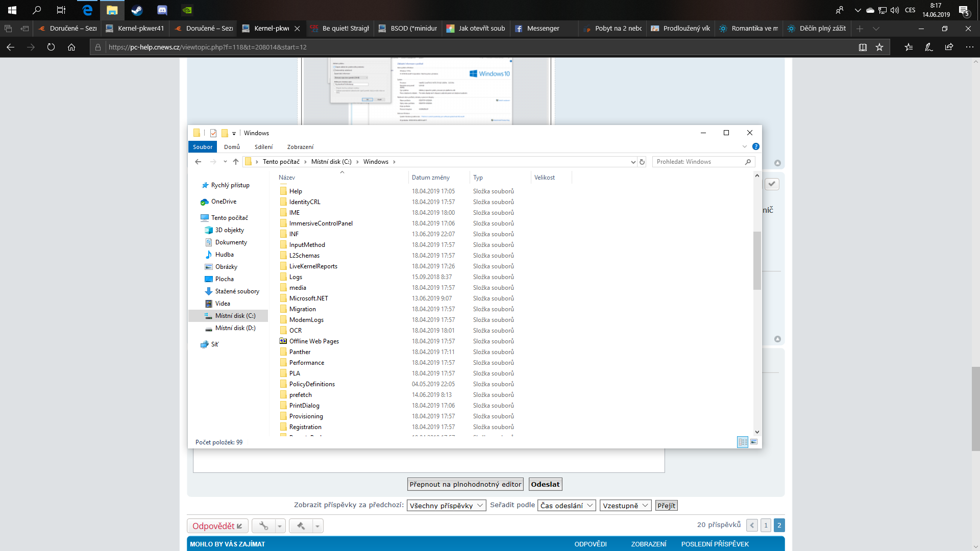Open Steam from the taskbar
980x551 pixels.
click(137, 10)
